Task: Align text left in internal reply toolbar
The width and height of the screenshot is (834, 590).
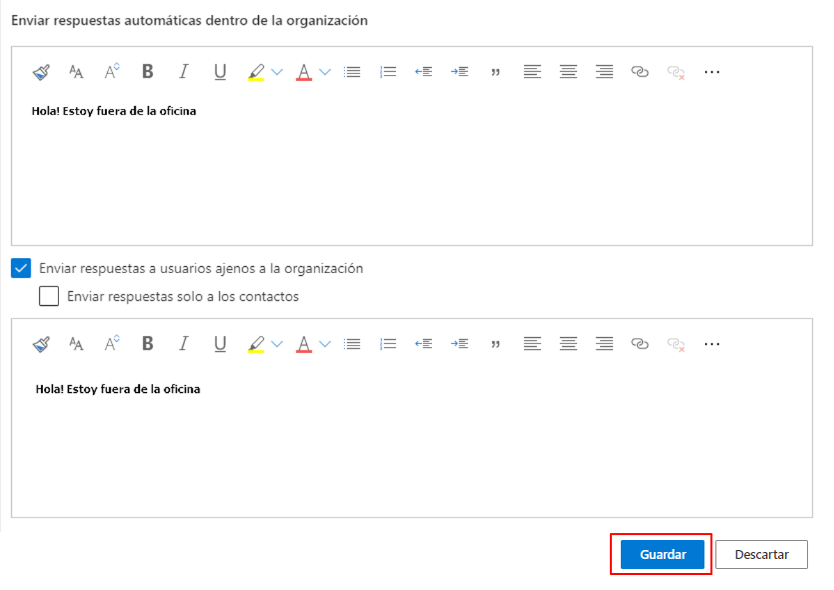Action: [532, 72]
